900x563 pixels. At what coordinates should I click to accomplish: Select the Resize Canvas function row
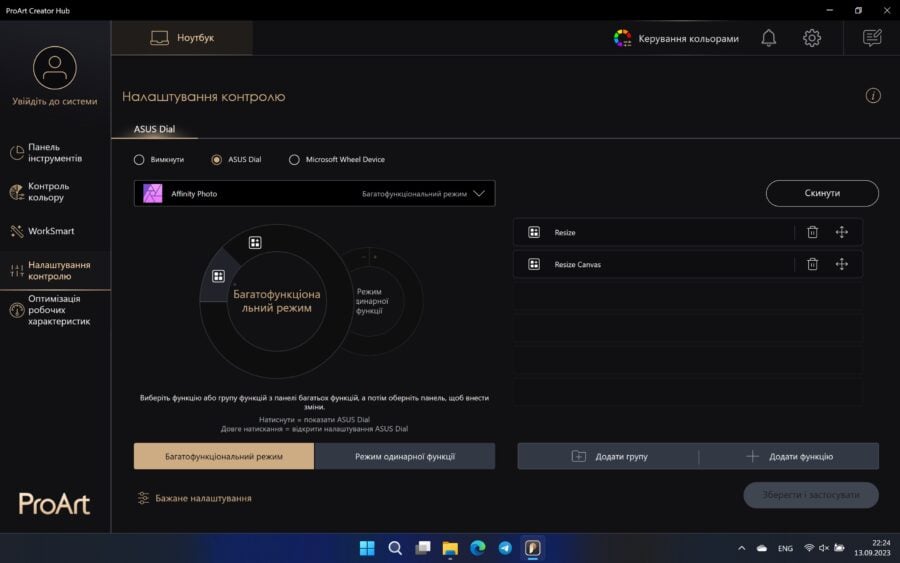(688, 265)
